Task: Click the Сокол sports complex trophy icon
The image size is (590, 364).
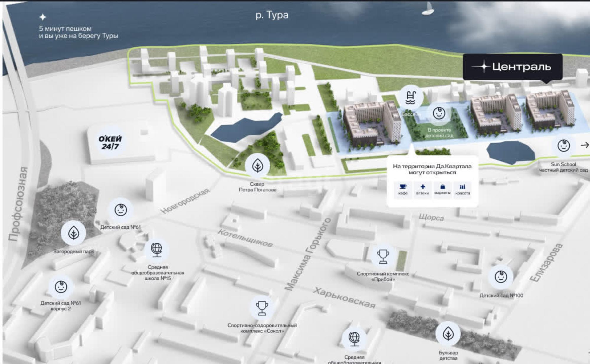Action: click(x=262, y=308)
